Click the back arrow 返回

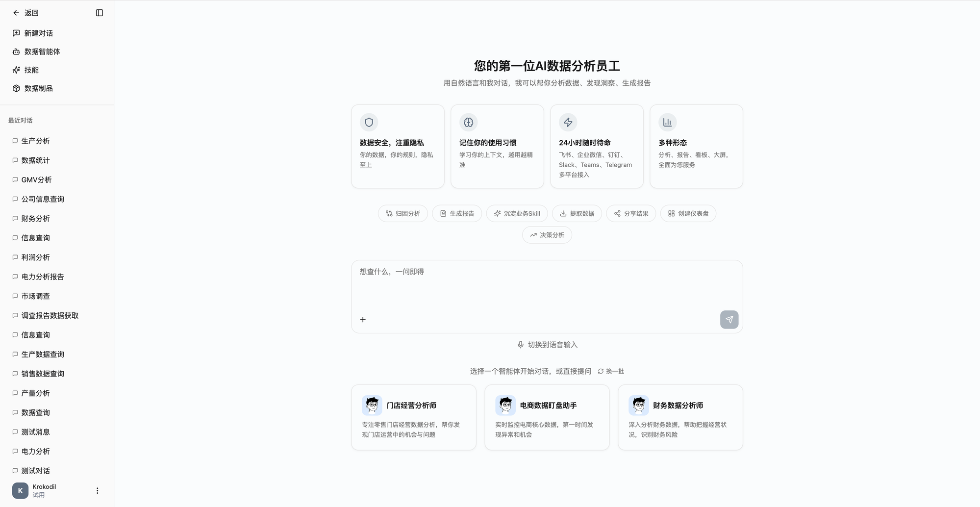25,13
